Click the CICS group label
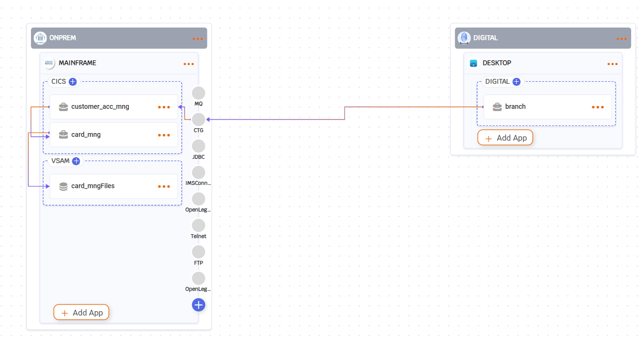This screenshot has height=344, width=644. [59, 82]
